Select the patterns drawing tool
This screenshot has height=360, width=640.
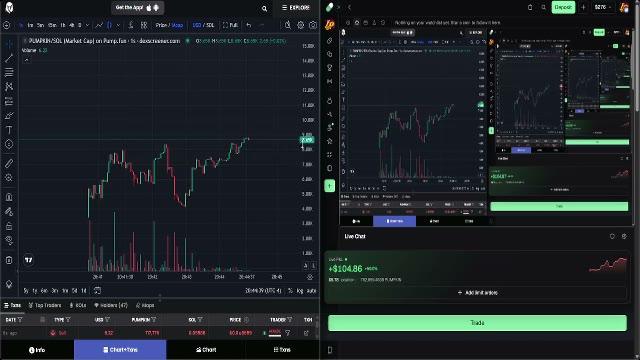[x=9, y=87]
